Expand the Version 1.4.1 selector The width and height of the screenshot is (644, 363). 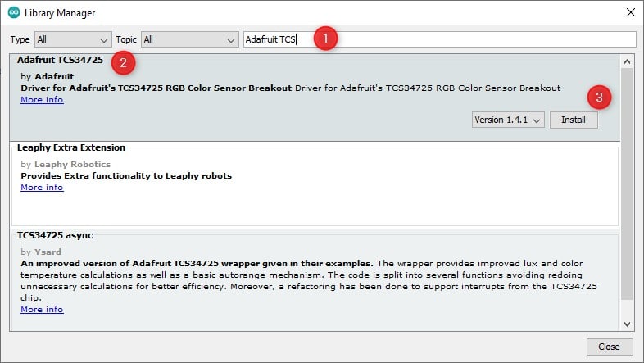click(x=508, y=120)
